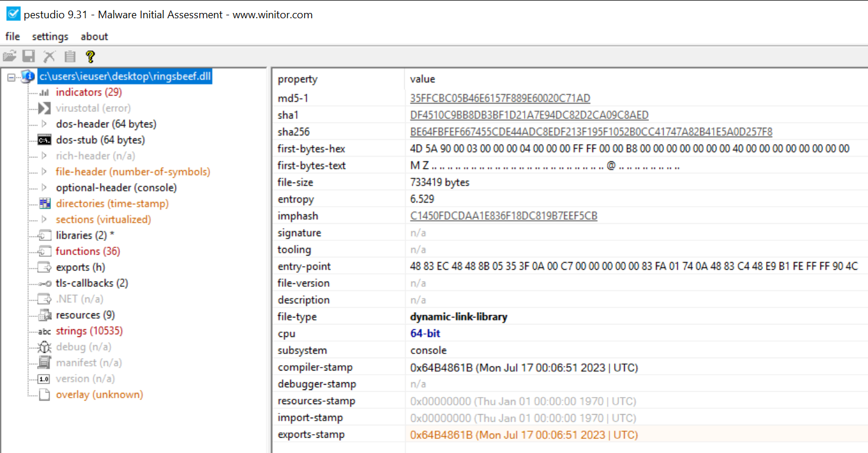
Task: Select virustotal (error) tree entry
Action: pos(93,108)
